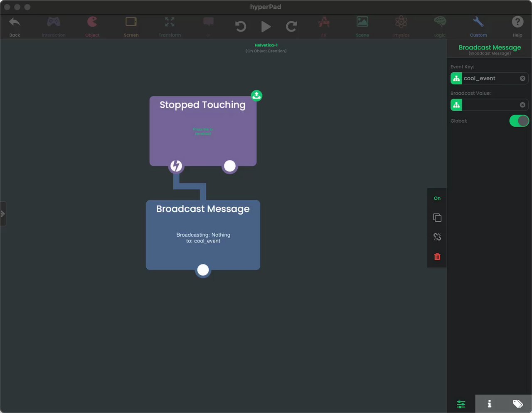Undo the last action

coord(241,27)
